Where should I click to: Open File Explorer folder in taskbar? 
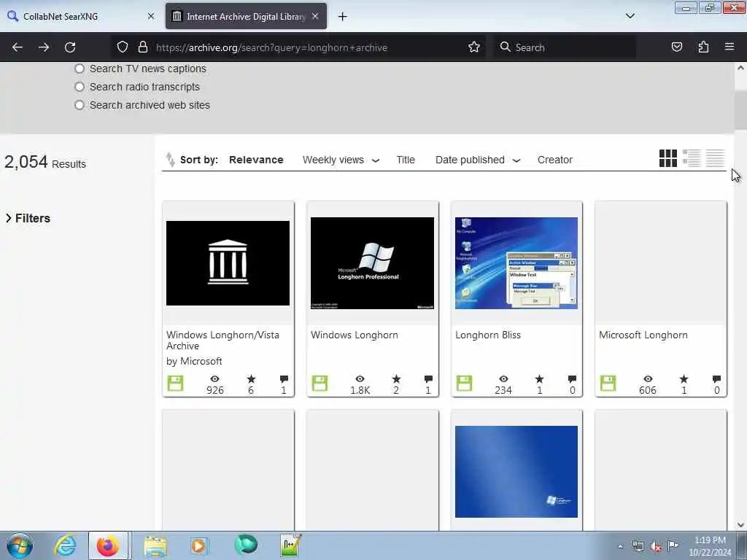pyautogui.click(x=155, y=545)
